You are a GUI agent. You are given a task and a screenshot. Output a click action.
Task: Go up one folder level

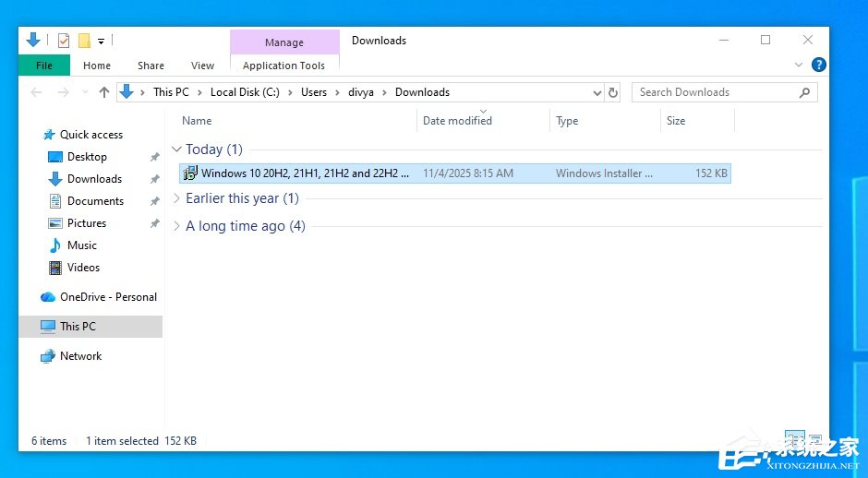104,92
